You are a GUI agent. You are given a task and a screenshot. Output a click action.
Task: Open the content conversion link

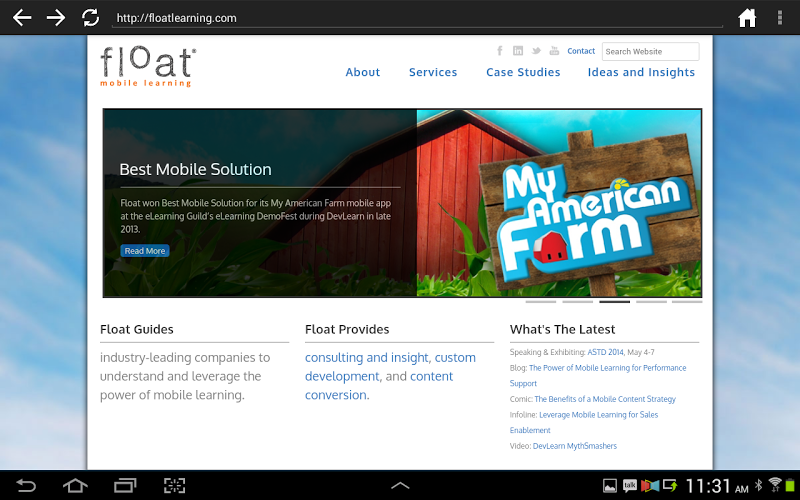point(379,386)
